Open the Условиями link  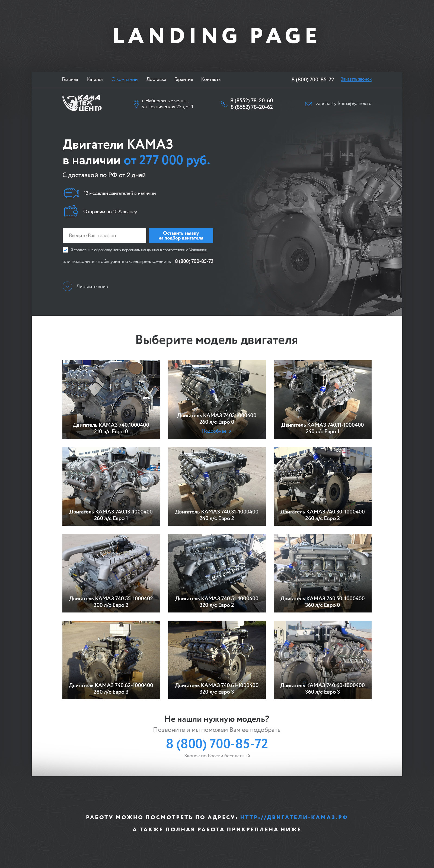point(198,250)
